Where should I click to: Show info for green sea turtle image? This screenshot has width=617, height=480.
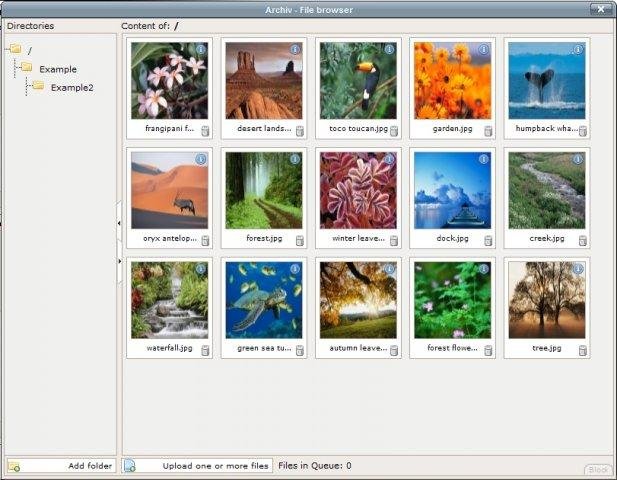pos(295,269)
